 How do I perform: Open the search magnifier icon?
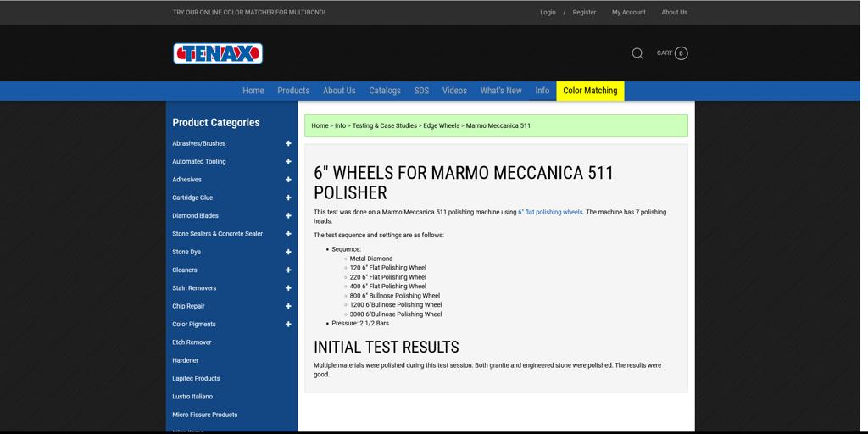coord(637,53)
